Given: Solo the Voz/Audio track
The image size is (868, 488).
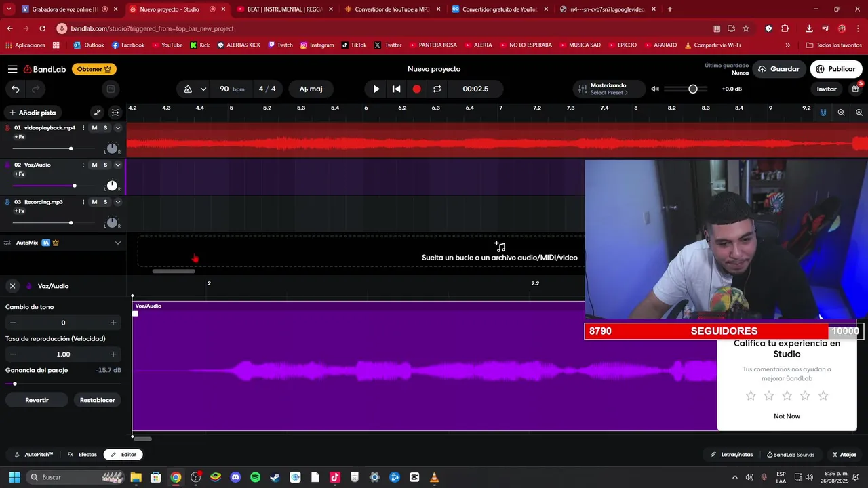Looking at the screenshot, I should coord(105,165).
